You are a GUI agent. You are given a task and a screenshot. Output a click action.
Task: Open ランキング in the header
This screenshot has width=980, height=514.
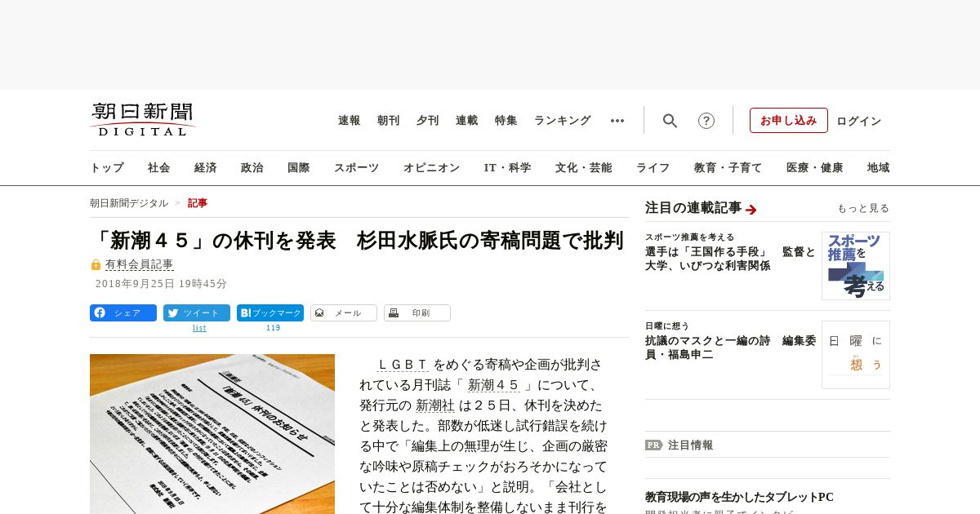pyautogui.click(x=563, y=121)
